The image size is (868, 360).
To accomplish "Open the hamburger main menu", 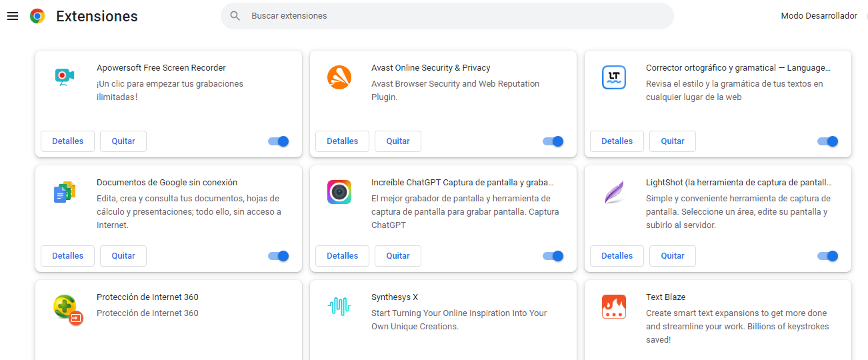I will click(13, 16).
